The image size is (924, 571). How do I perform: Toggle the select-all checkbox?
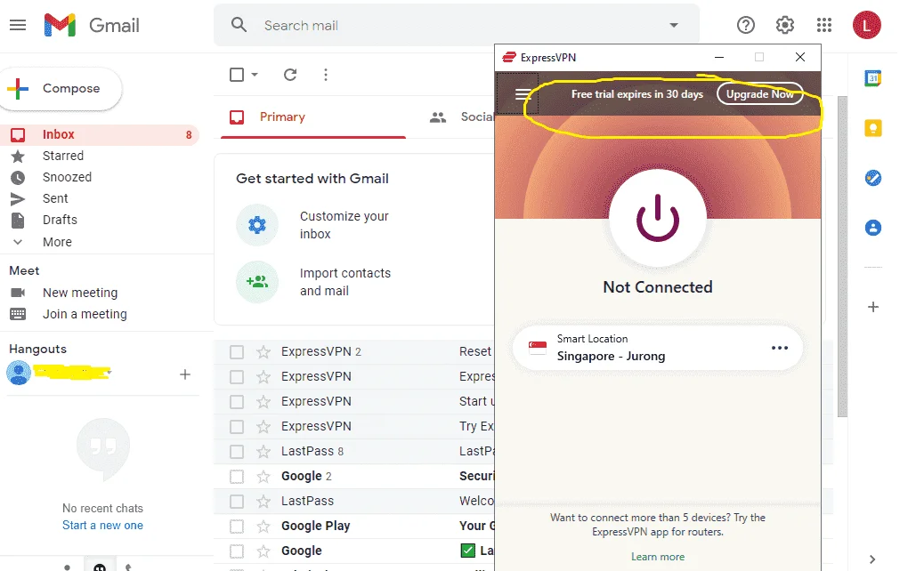(237, 75)
